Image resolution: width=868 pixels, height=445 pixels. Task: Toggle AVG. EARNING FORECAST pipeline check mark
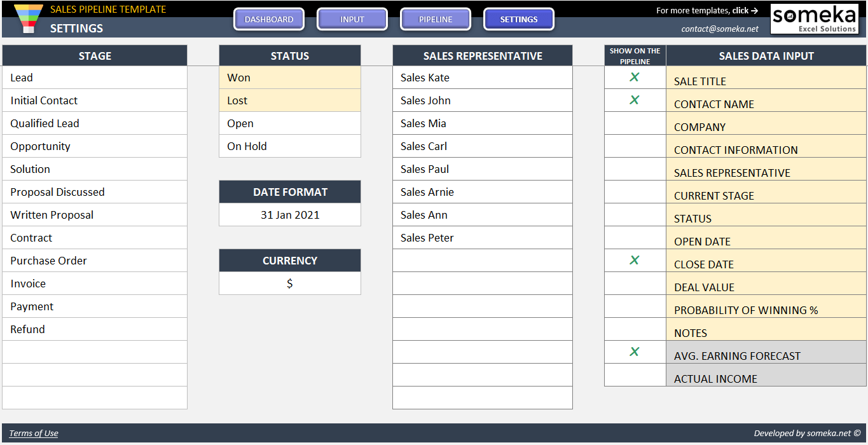pyautogui.click(x=635, y=352)
